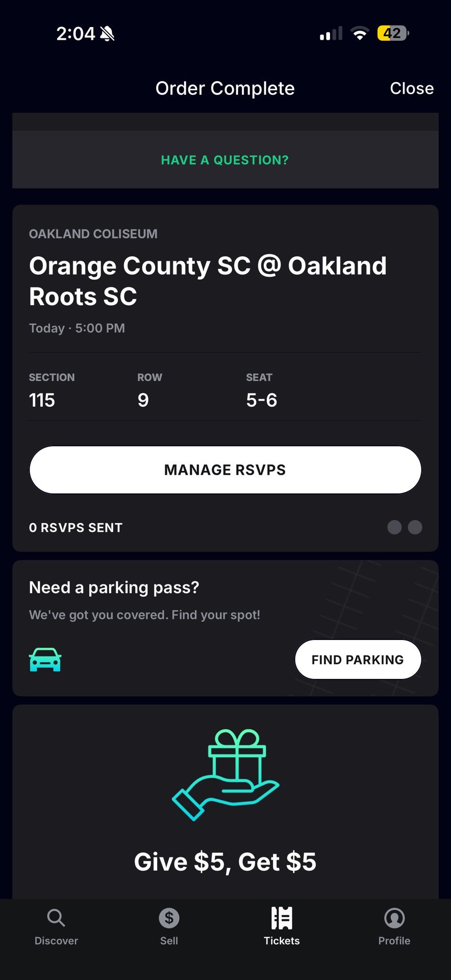Viewport: 451px width, 980px height.
Task: Tap the seat 5-6 detail
Action: tap(261, 400)
